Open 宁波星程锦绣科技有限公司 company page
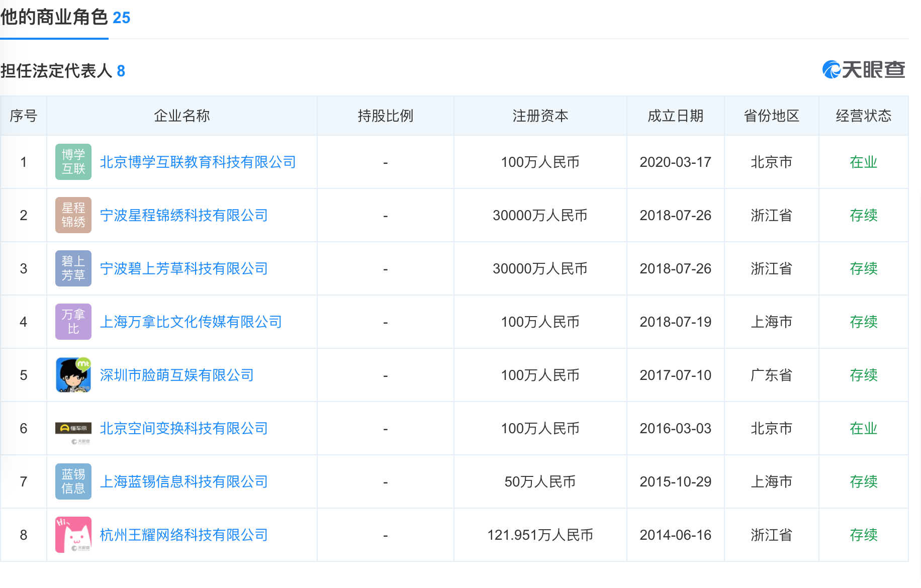The image size is (921, 588). pos(183,216)
